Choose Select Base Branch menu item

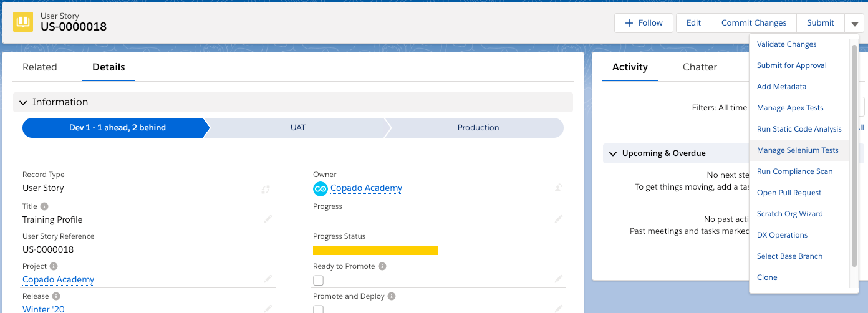coord(799,256)
